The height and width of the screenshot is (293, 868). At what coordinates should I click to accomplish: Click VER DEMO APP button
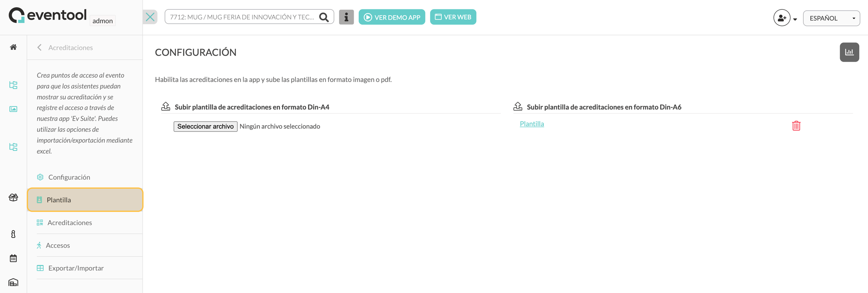(x=392, y=17)
